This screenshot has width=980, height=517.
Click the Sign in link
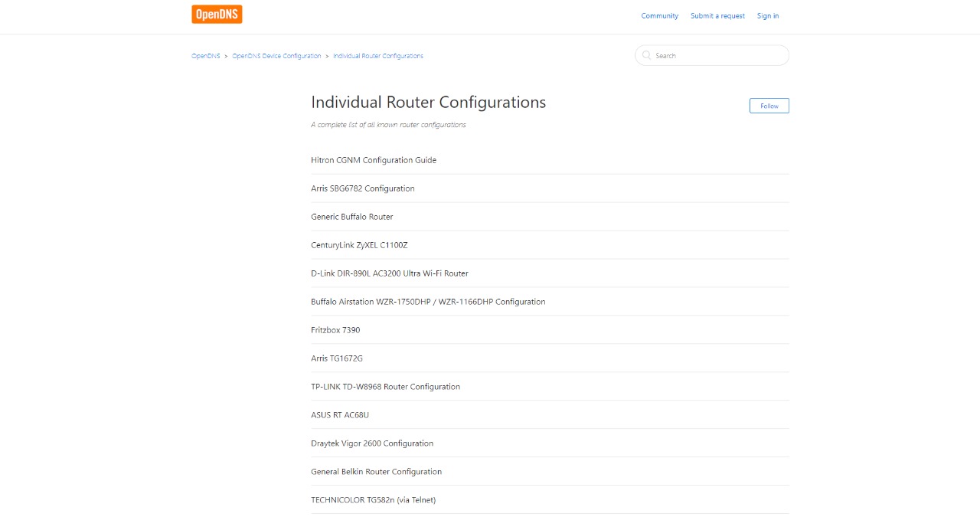pos(768,16)
